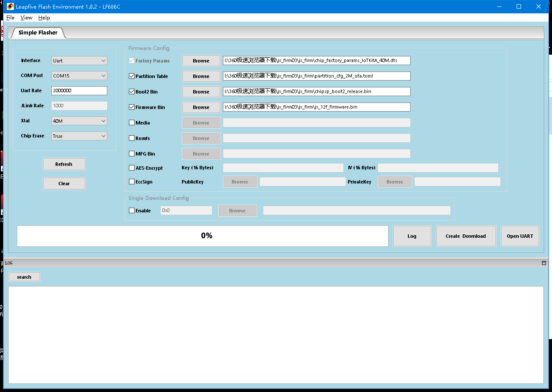Click the Uart Rate input field

coord(79,91)
